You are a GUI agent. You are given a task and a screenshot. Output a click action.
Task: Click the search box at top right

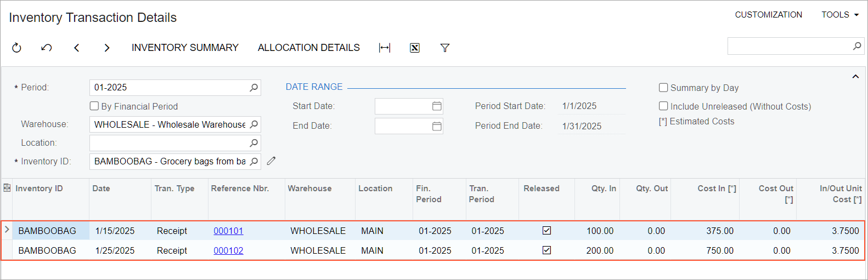click(789, 46)
